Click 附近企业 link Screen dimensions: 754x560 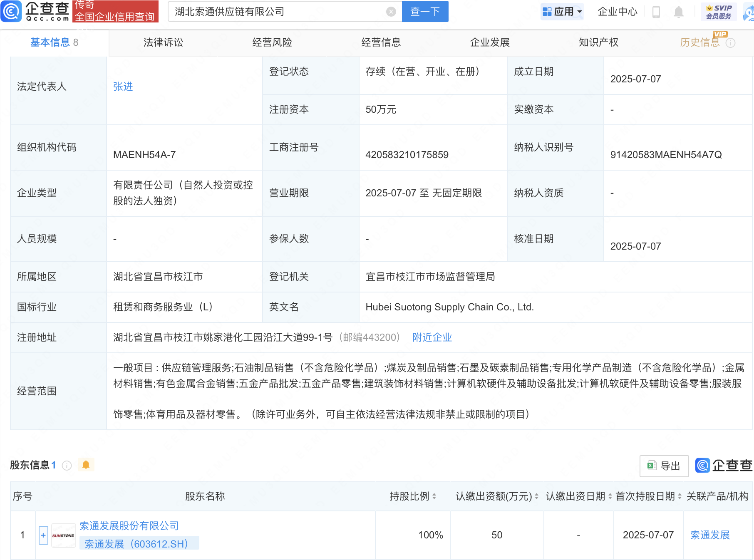432,337
